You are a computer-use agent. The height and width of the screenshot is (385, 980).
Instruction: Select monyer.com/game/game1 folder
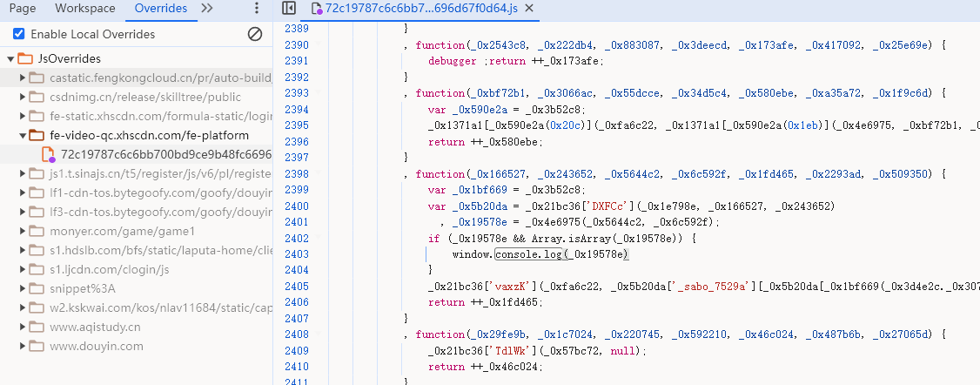pos(123,231)
